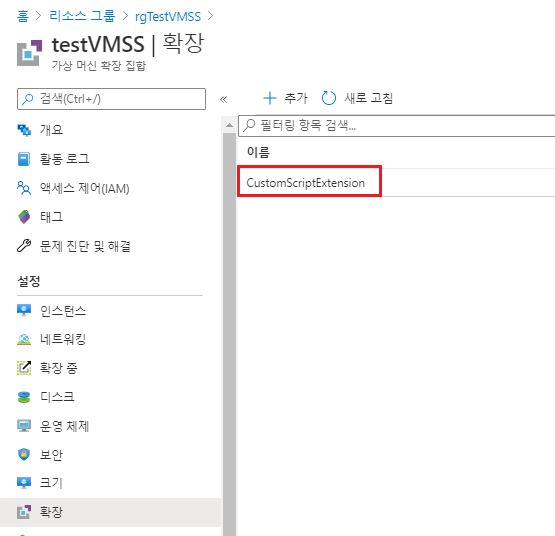The image size is (555, 536).
Task: Open the CustomScriptExtension row
Action: [396, 183]
